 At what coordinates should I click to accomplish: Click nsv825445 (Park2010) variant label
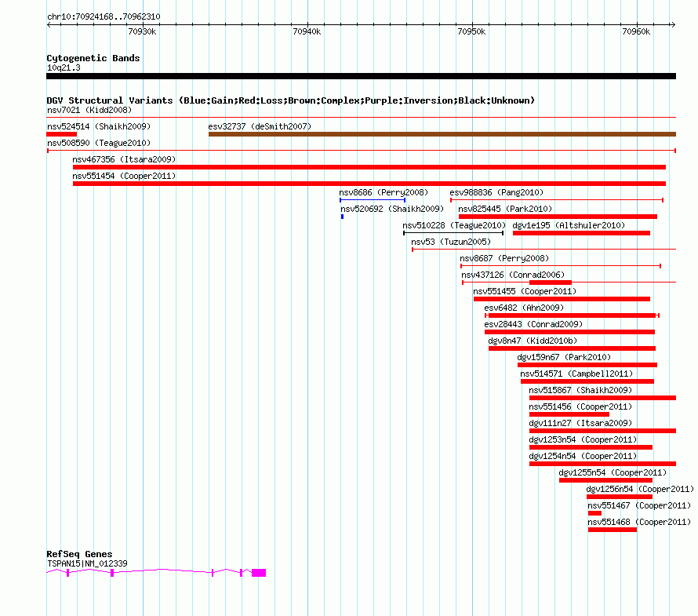505,209
